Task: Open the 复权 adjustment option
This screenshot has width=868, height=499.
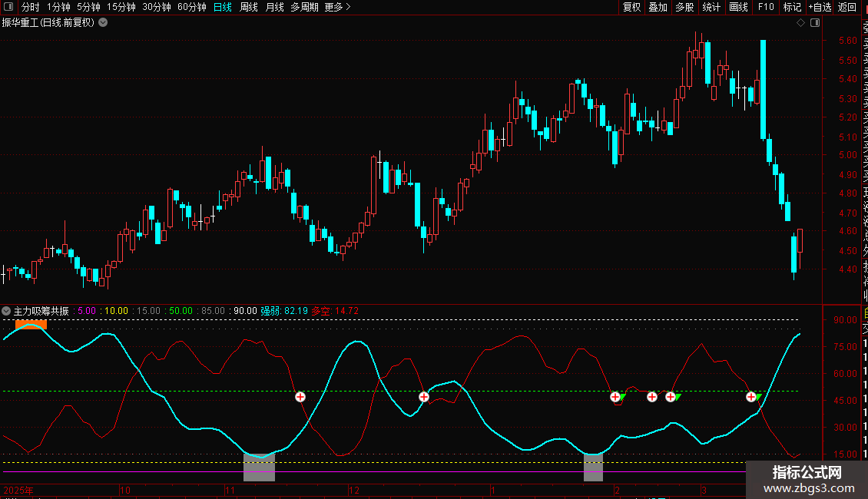Action: pos(631,7)
